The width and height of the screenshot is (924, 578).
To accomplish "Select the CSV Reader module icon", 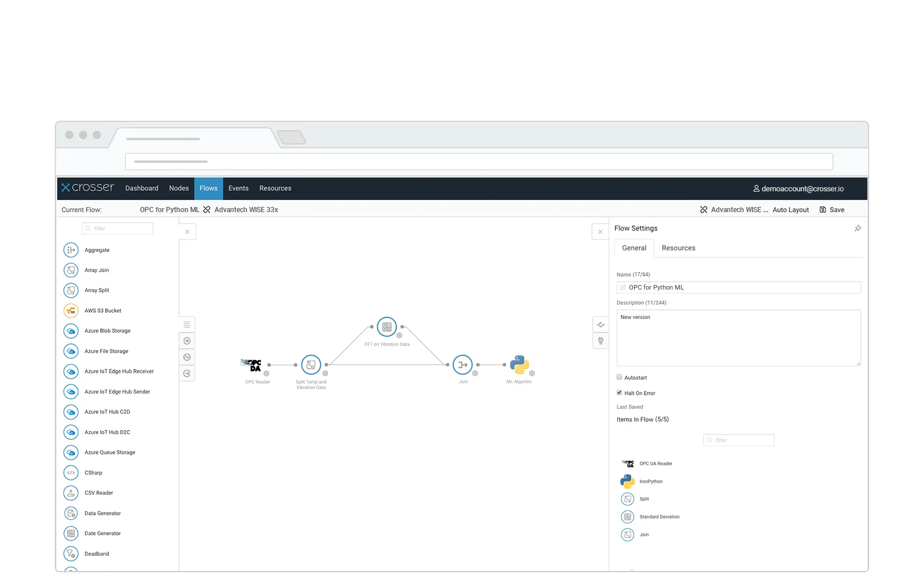I will point(71,493).
